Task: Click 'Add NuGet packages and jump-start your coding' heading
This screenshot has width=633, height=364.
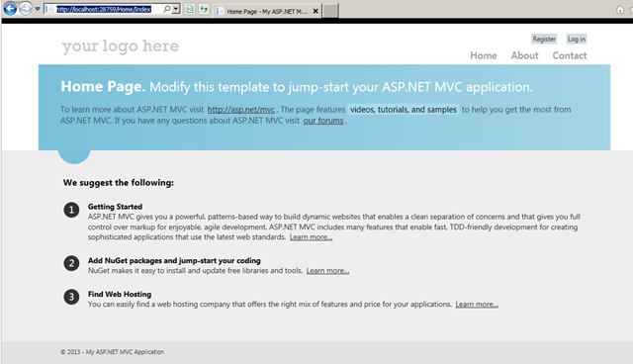Action: (x=174, y=261)
